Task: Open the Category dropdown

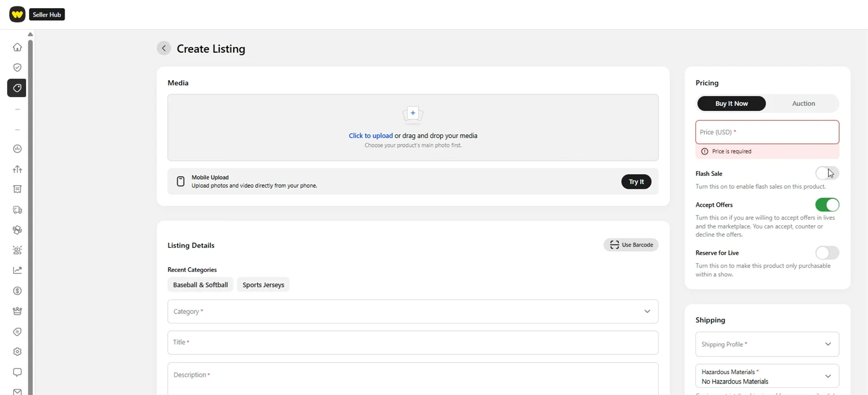Action: click(x=413, y=311)
